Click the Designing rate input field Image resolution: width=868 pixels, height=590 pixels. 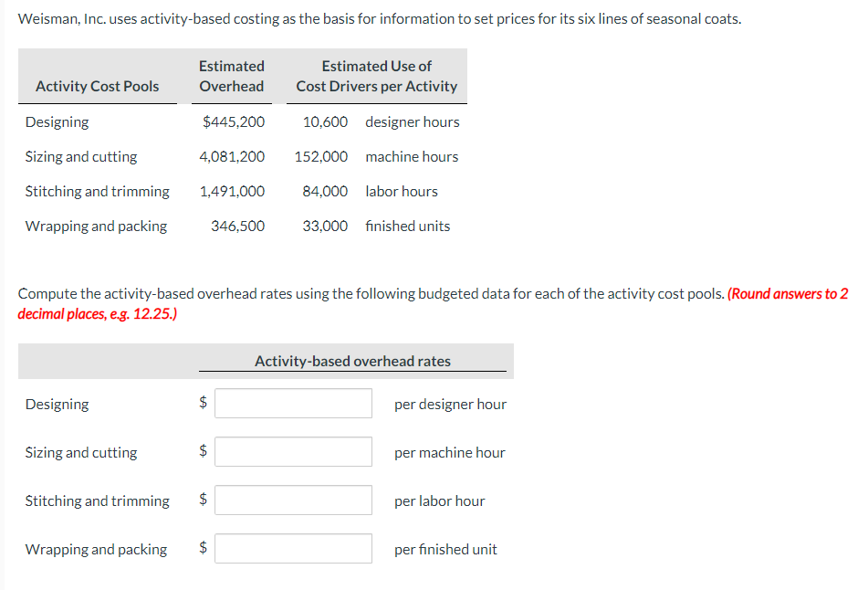pyautogui.click(x=292, y=403)
